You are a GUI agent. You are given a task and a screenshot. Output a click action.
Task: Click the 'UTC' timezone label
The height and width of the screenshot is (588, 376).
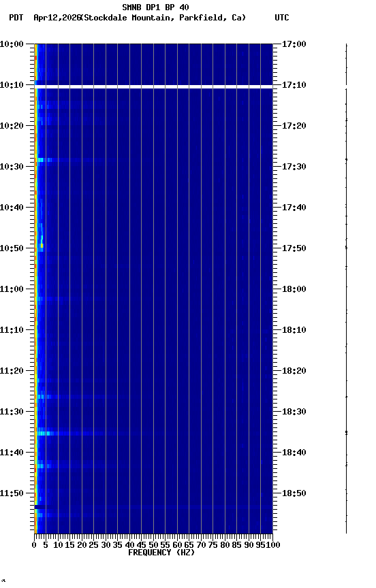click(x=282, y=18)
